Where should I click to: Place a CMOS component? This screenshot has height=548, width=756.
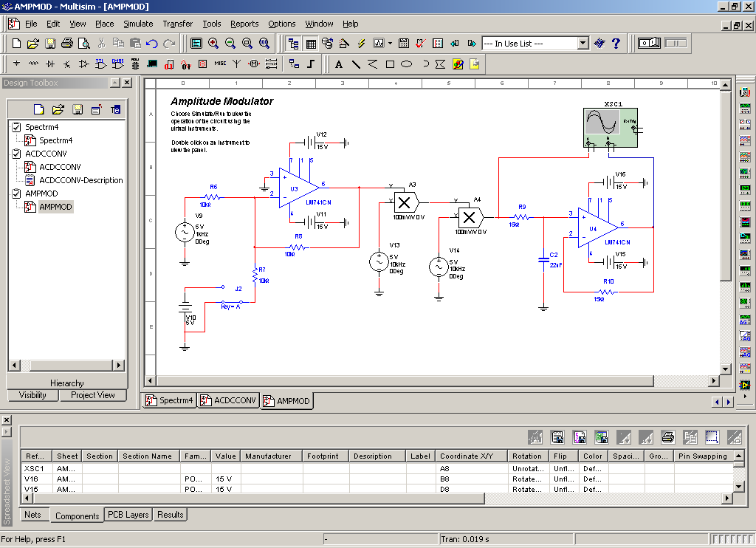[x=117, y=64]
